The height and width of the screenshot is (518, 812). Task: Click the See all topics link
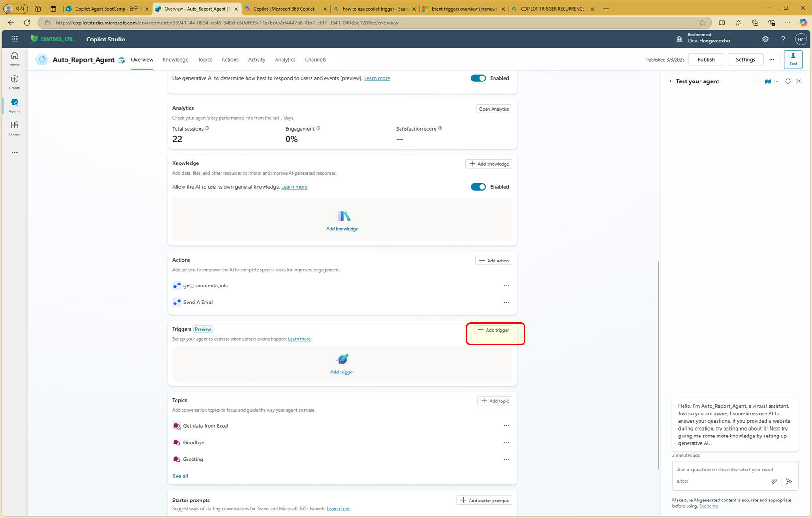180,476
